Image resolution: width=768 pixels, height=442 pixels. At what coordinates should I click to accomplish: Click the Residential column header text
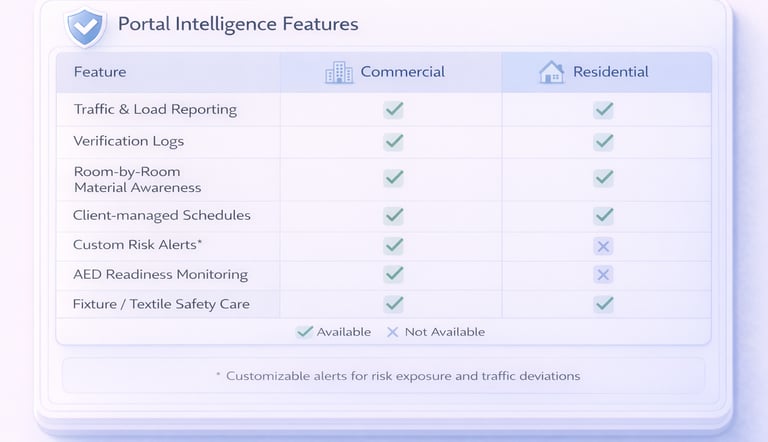pos(610,72)
